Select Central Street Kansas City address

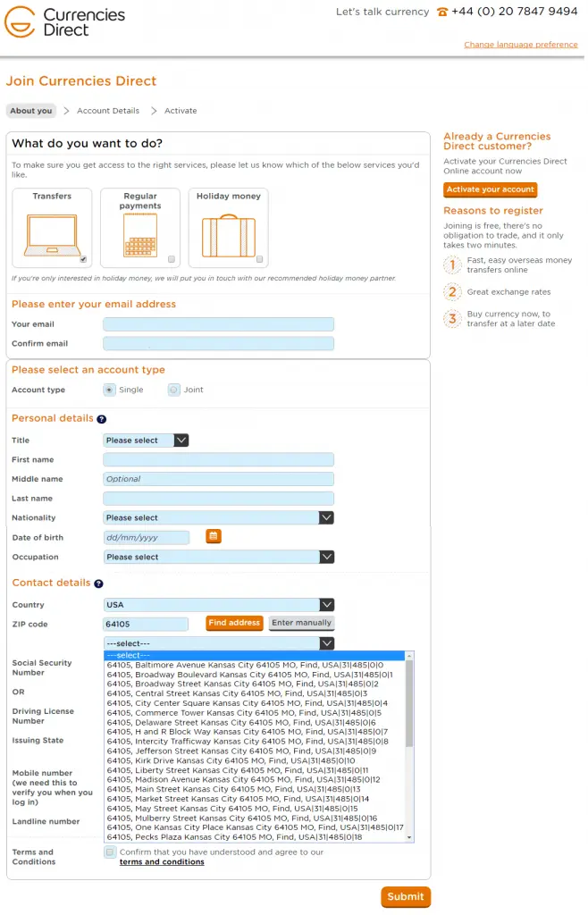tap(255, 693)
